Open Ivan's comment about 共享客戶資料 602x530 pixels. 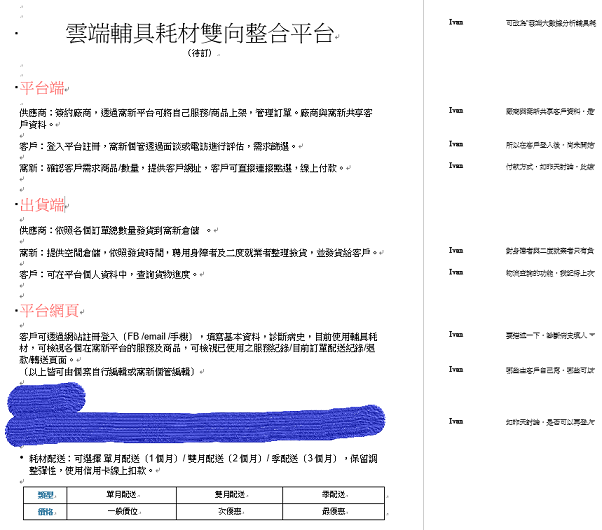pos(550,112)
